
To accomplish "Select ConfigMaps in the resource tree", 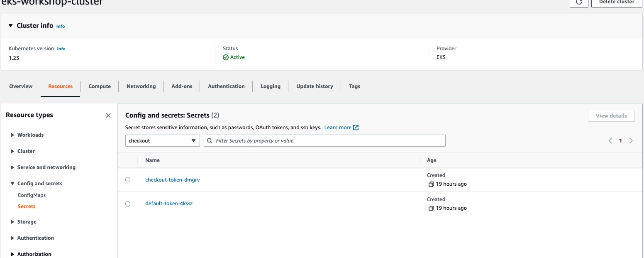I will pyautogui.click(x=32, y=195).
